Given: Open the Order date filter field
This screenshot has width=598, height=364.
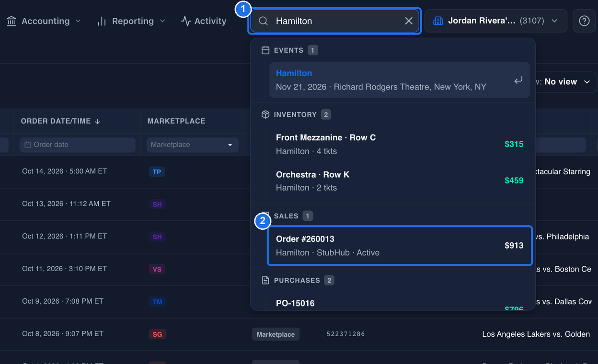Looking at the screenshot, I should click(x=78, y=145).
